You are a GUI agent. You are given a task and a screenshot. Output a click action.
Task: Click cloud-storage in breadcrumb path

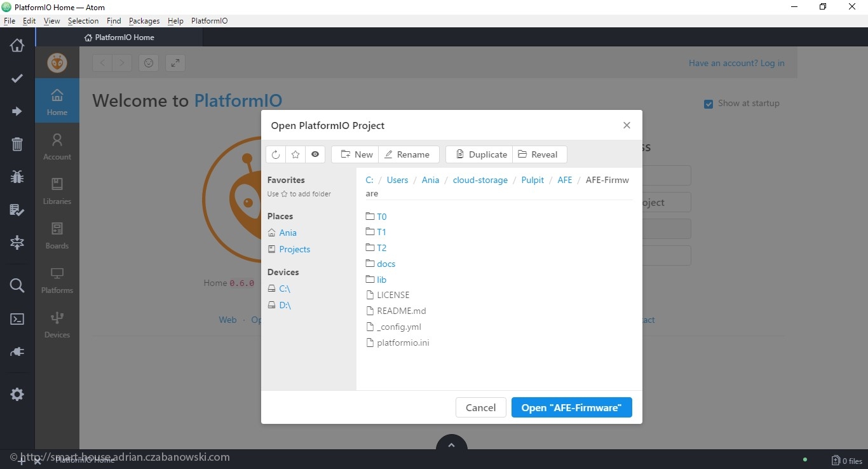pos(480,180)
